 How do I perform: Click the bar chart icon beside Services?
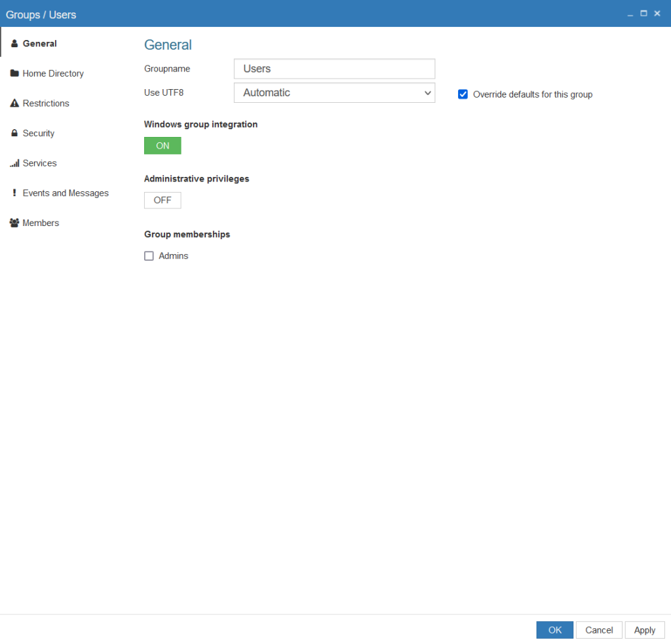14,162
